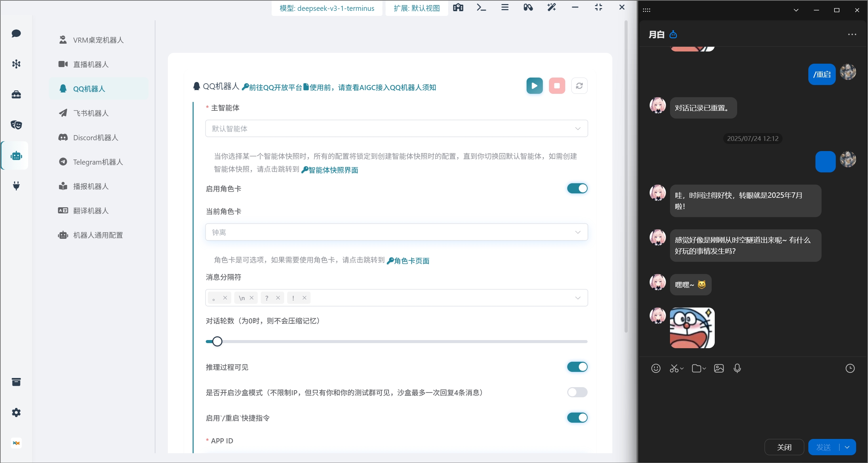868x463 pixels.
Task: Open the toolbox icon in left sidebar
Action: 16,94
